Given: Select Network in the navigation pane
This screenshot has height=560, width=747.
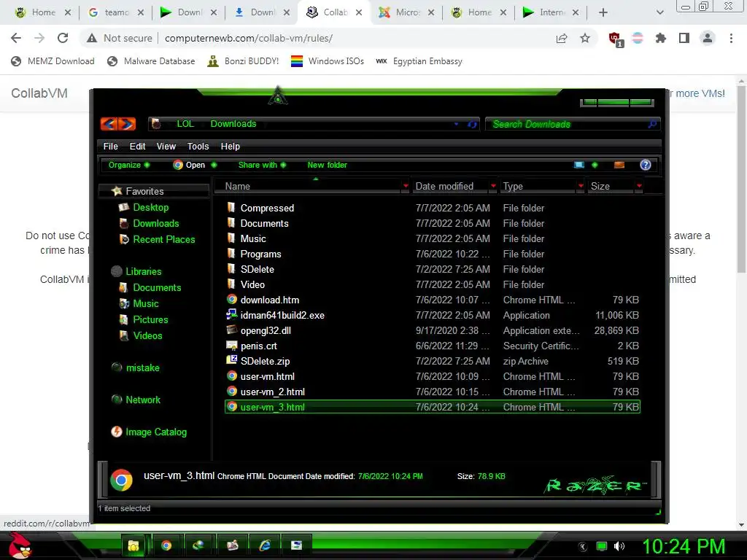Looking at the screenshot, I should [x=143, y=400].
